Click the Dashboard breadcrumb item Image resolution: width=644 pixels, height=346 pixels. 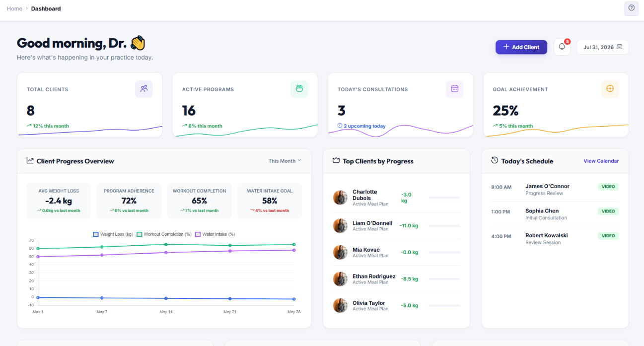[x=46, y=8]
